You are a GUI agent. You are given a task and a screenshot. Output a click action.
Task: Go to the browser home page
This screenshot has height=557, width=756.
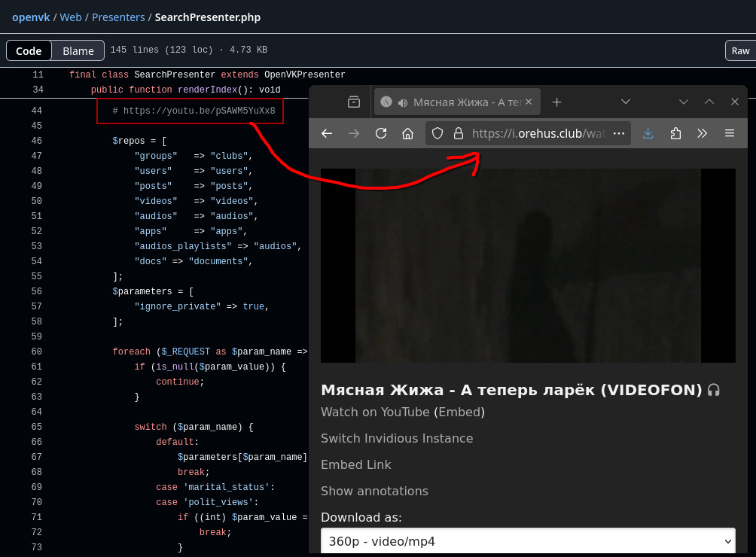407,133
